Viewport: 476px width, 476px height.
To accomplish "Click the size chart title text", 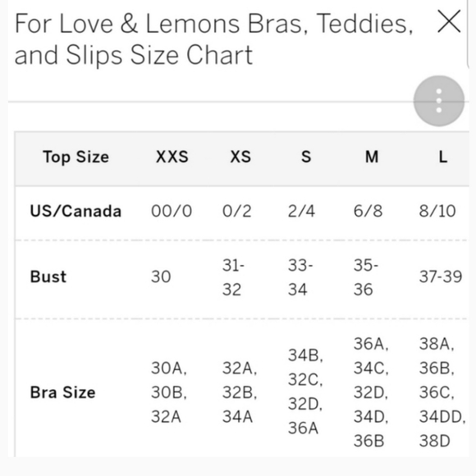I will [213, 39].
